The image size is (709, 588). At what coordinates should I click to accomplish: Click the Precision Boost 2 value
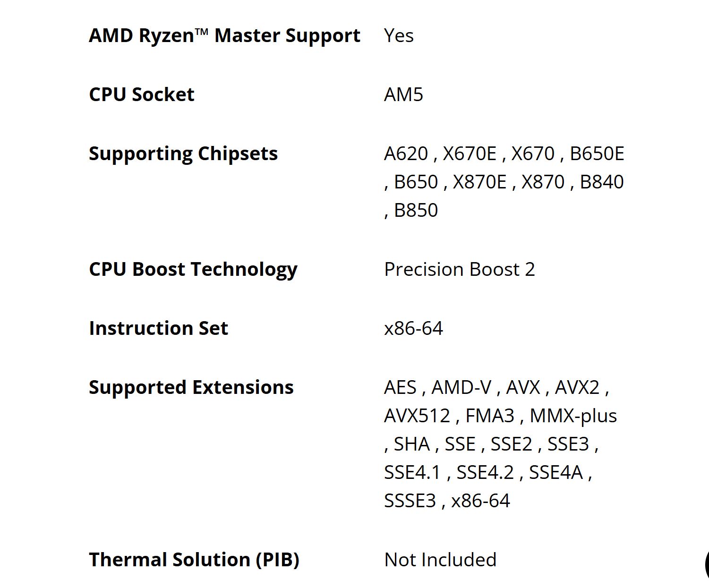(x=459, y=269)
